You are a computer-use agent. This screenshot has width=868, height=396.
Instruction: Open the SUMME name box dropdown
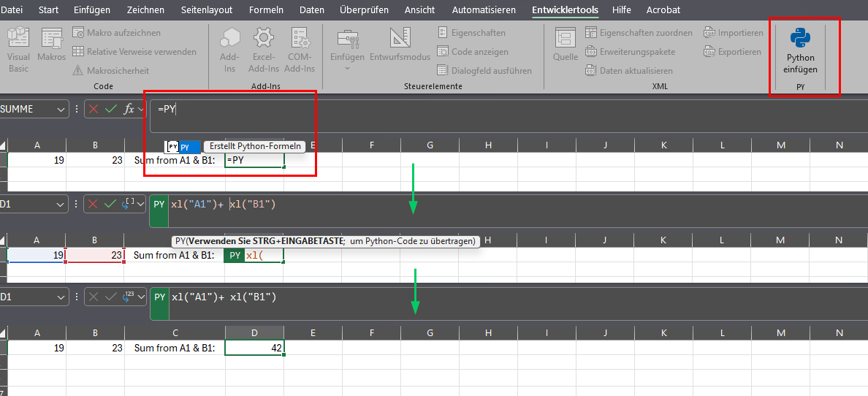60,109
